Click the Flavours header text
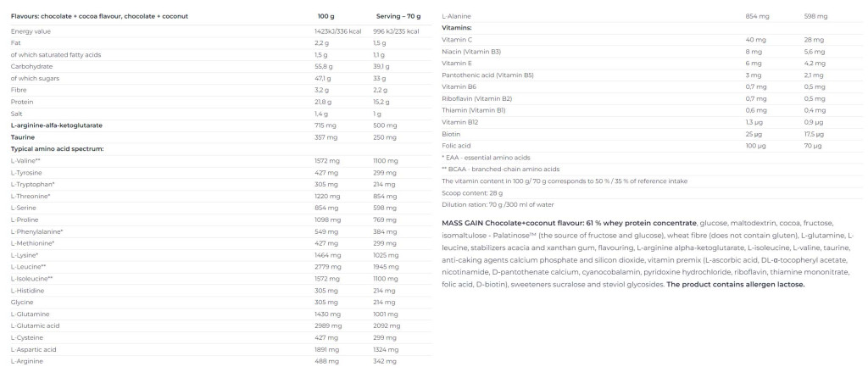Image resolution: width=868 pixels, height=378 pixels. tap(100, 16)
